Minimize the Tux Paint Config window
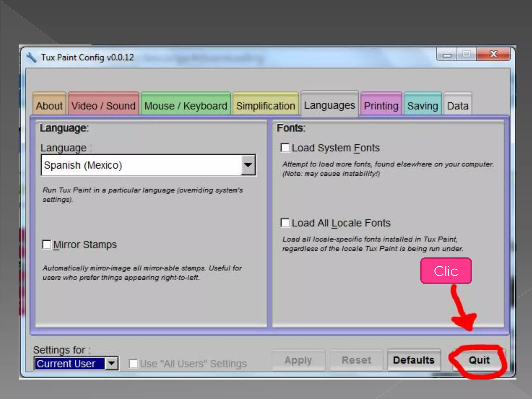Viewport: 532px width, 399px height. click(x=447, y=55)
